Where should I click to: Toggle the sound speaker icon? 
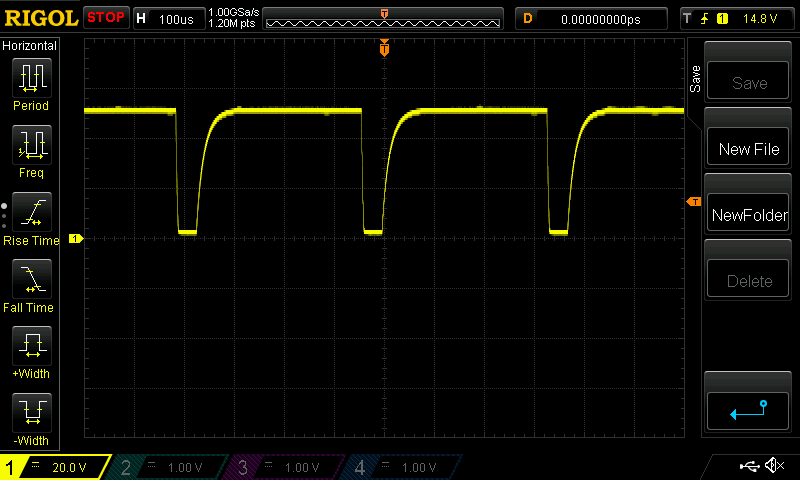click(773, 466)
